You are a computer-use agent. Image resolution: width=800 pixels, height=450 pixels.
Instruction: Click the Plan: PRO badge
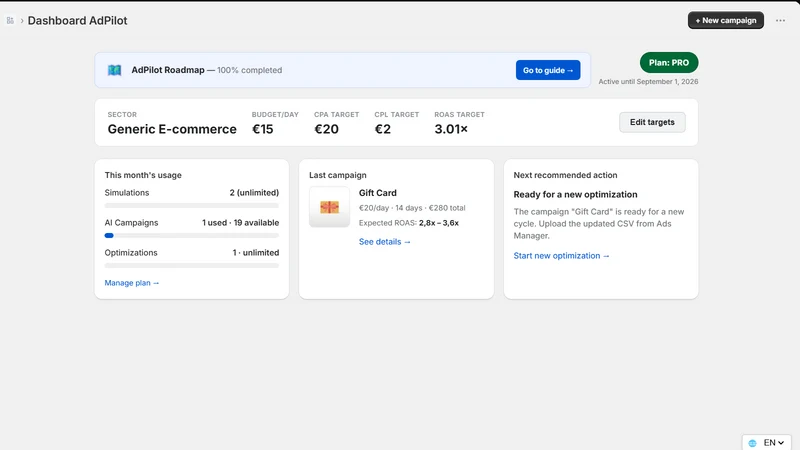click(669, 63)
